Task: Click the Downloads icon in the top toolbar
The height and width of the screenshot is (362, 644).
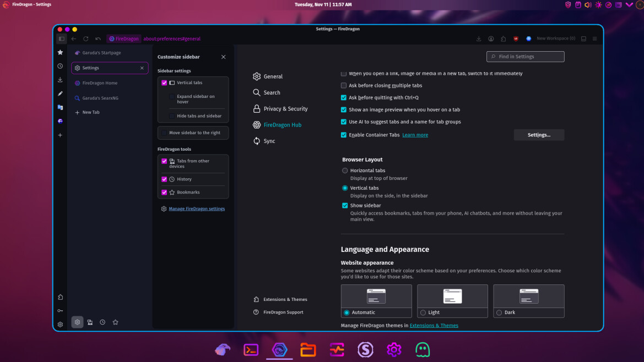Action: pyautogui.click(x=479, y=39)
